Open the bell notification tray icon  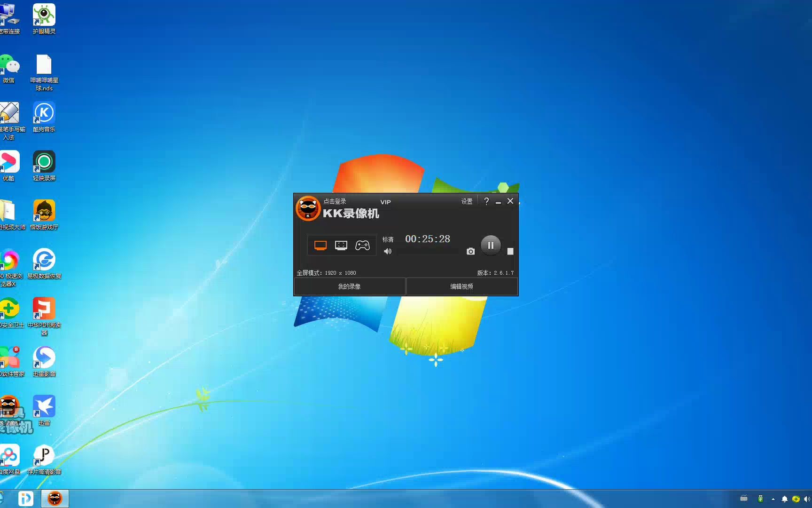point(784,499)
